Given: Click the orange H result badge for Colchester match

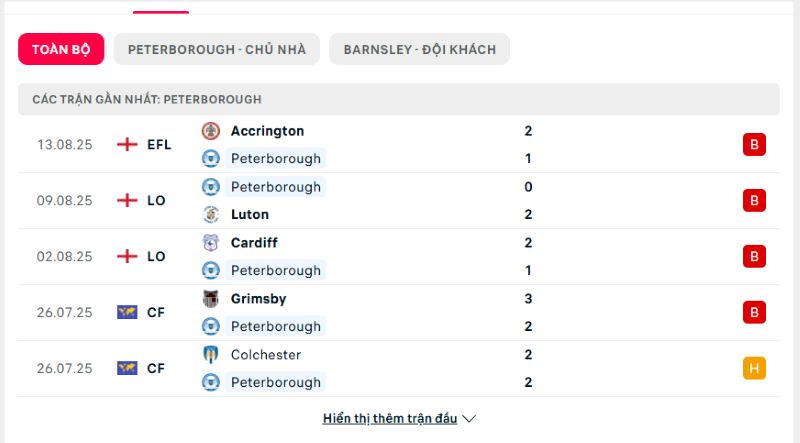Looking at the screenshot, I should pos(754,368).
